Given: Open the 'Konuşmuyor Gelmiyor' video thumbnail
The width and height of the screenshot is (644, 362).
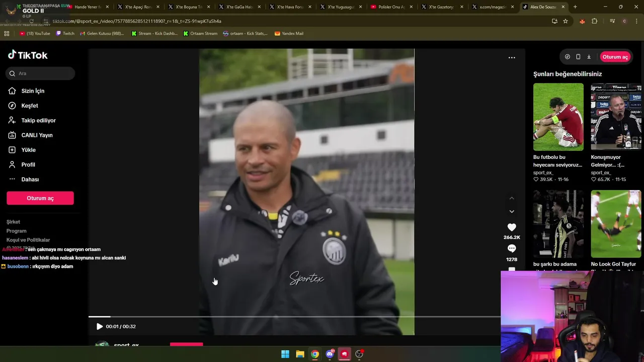Looking at the screenshot, I should (x=616, y=117).
